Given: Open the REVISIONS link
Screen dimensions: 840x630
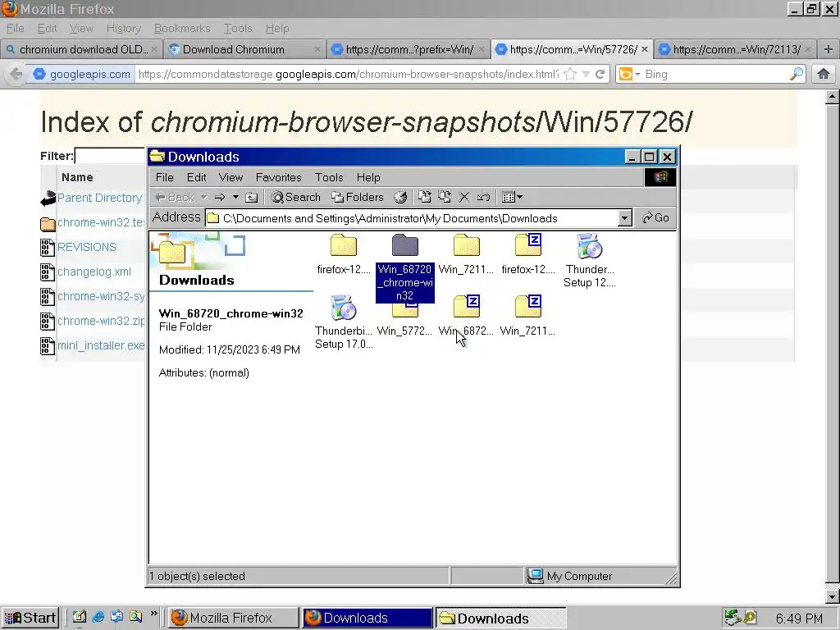Looking at the screenshot, I should (x=87, y=247).
